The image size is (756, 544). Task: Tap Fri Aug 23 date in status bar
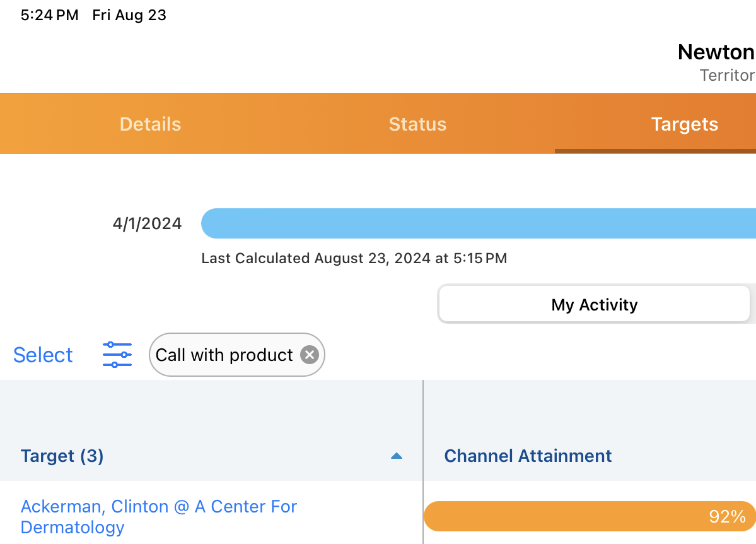click(x=129, y=15)
